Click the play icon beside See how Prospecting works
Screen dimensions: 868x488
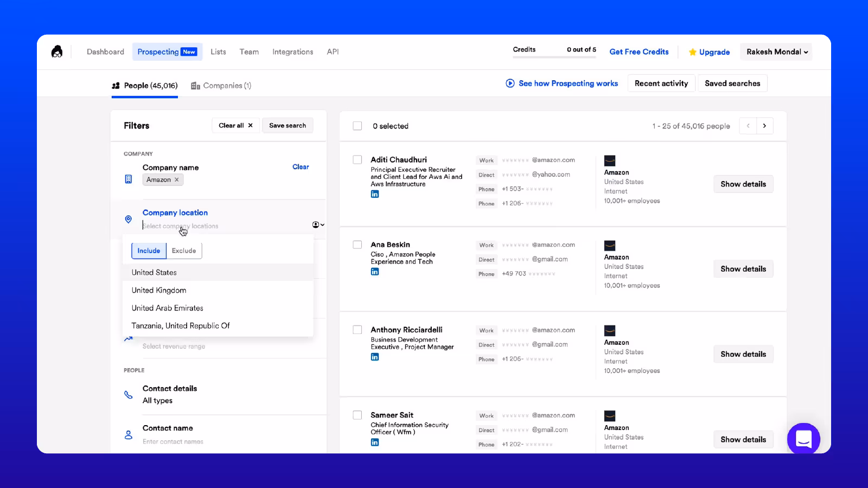pyautogui.click(x=510, y=84)
